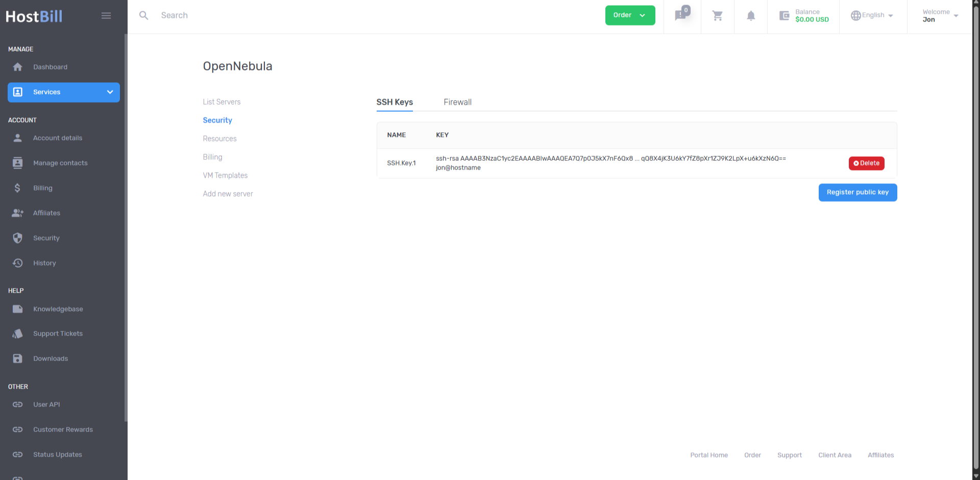This screenshot has width=980, height=480.
Task: Open Customer Rewards page
Action: click(63, 429)
